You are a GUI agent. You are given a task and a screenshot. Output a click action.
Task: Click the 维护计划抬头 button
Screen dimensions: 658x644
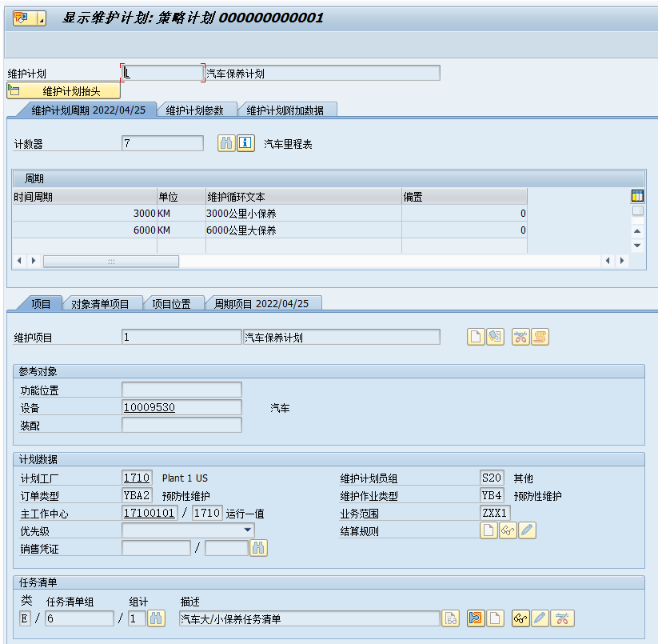[x=64, y=90]
